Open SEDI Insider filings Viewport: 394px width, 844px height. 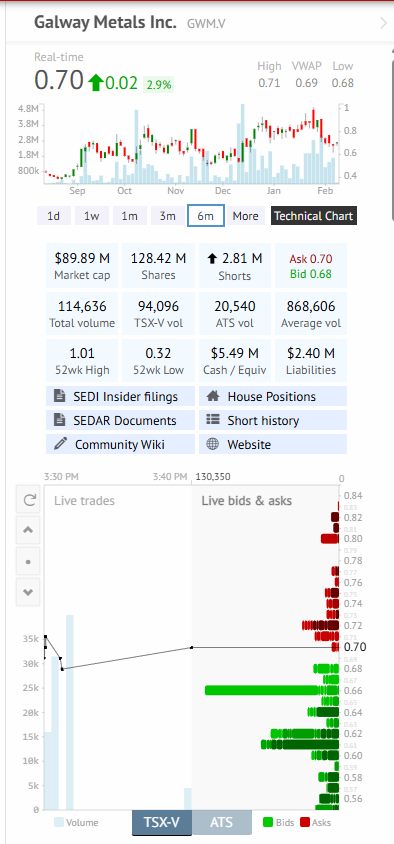point(121,397)
